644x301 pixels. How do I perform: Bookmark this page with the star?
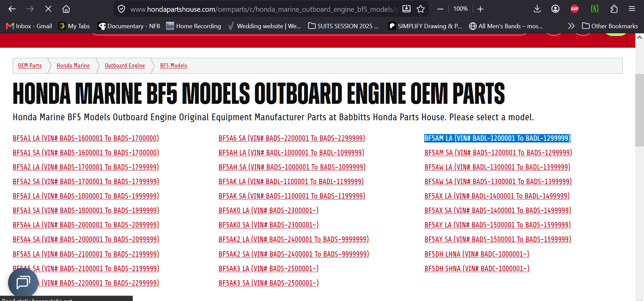pos(421,9)
